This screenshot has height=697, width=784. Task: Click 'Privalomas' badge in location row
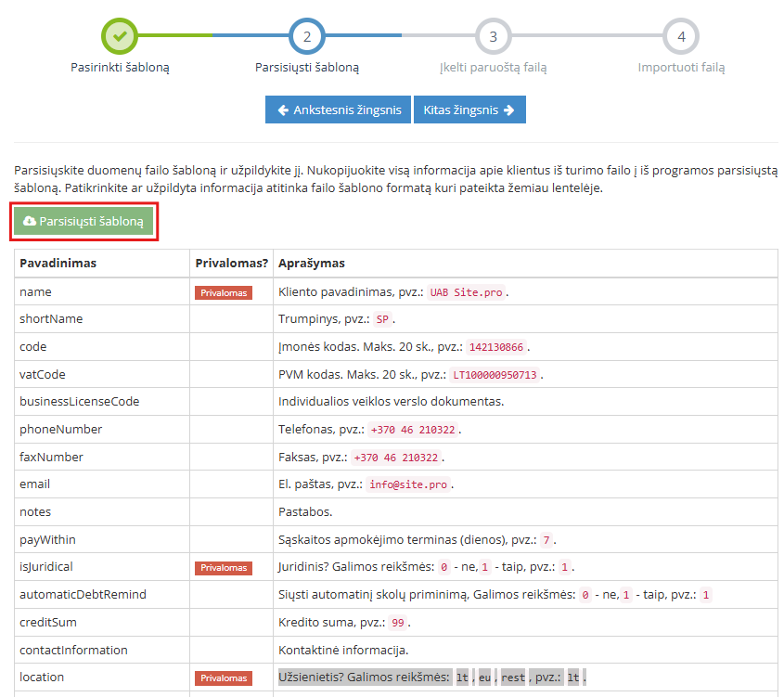(224, 678)
